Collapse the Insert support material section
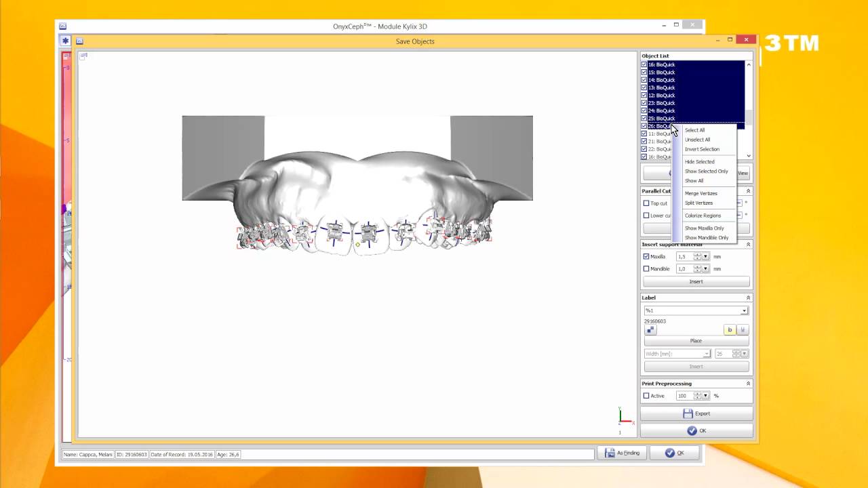868x488 pixels. 749,245
